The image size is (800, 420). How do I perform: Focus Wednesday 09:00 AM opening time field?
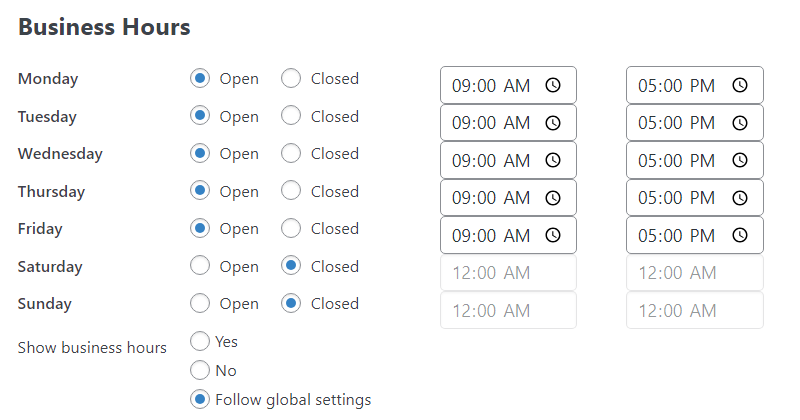pos(508,160)
